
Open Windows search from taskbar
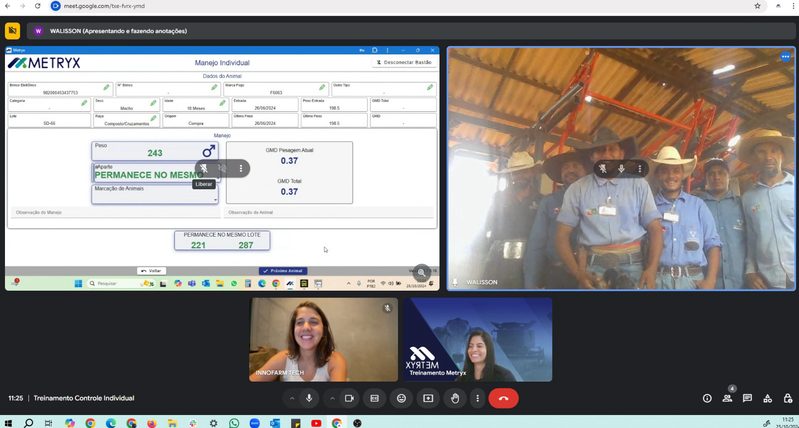[29, 423]
